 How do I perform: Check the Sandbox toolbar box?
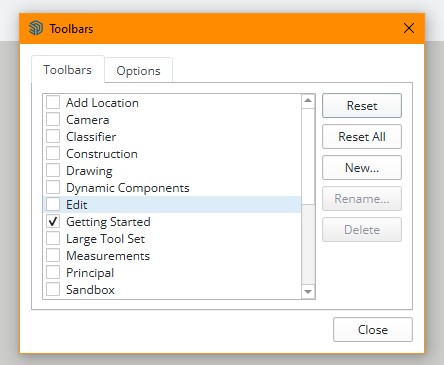point(53,289)
